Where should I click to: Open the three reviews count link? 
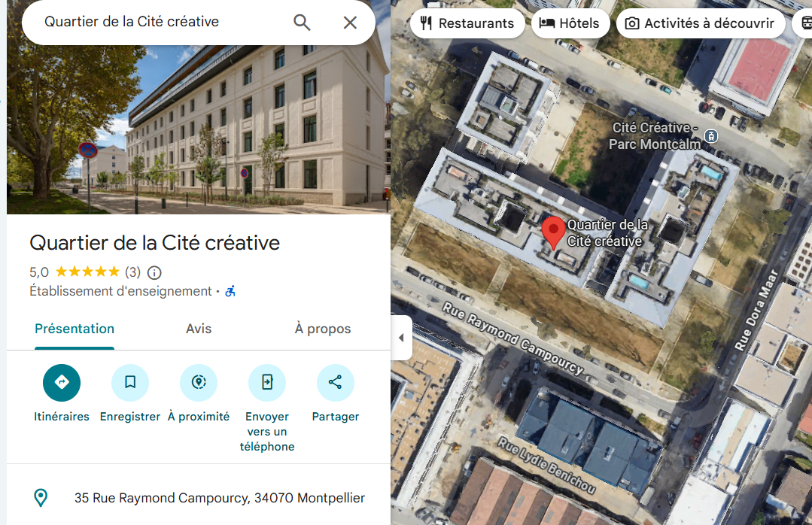tap(132, 272)
